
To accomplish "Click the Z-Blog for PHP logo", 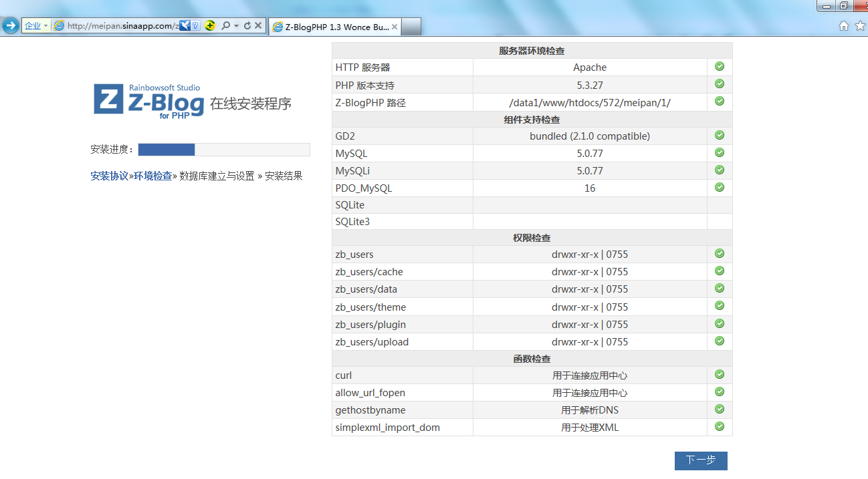I will [x=148, y=102].
